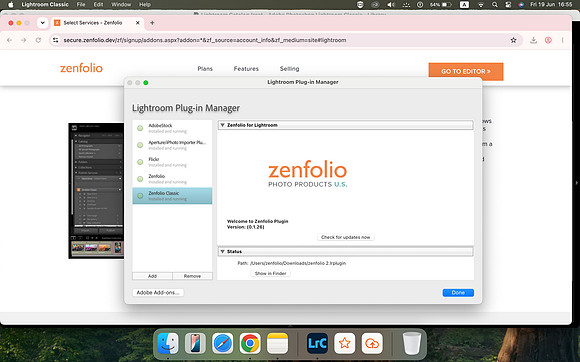Bookmark this page with the star icon
Image resolution: width=580 pixels, height=362 pixels.
(513, 40)
